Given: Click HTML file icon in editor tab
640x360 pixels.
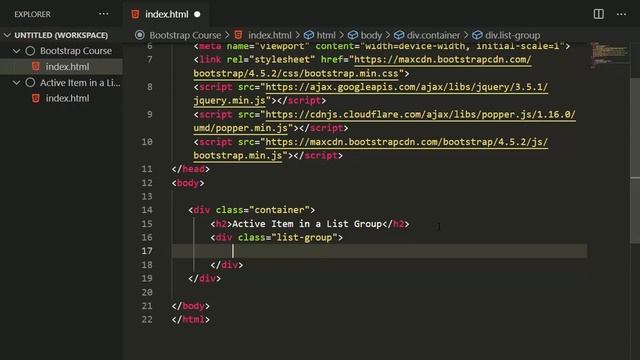Looking at the screenshot, I should pyautogui.click(x=135, y=14).
